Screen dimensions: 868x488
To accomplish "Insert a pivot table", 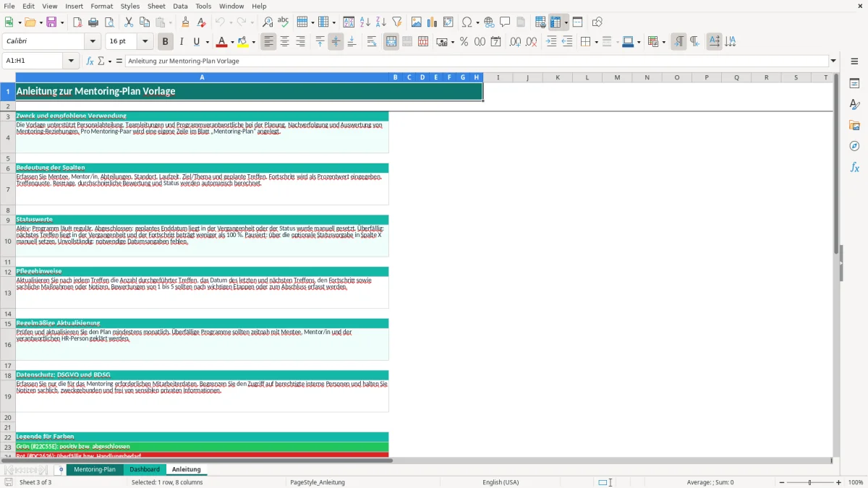I will click(448, 22).
